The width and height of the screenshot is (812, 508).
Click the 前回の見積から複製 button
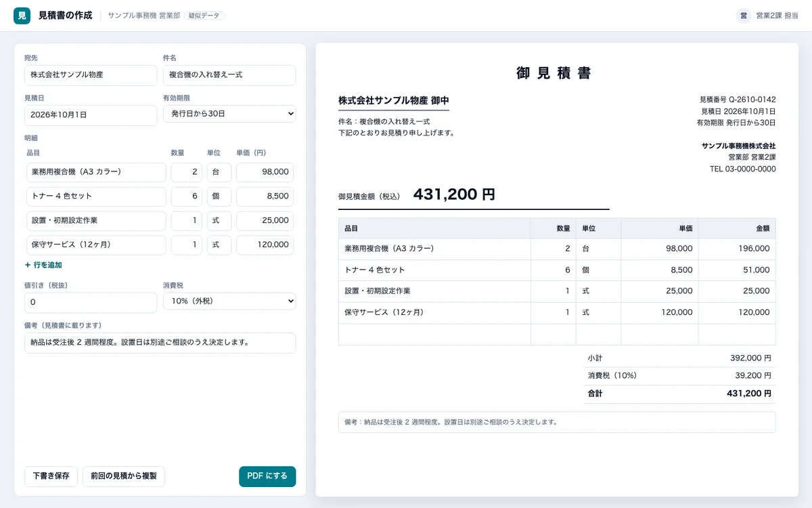124,476
